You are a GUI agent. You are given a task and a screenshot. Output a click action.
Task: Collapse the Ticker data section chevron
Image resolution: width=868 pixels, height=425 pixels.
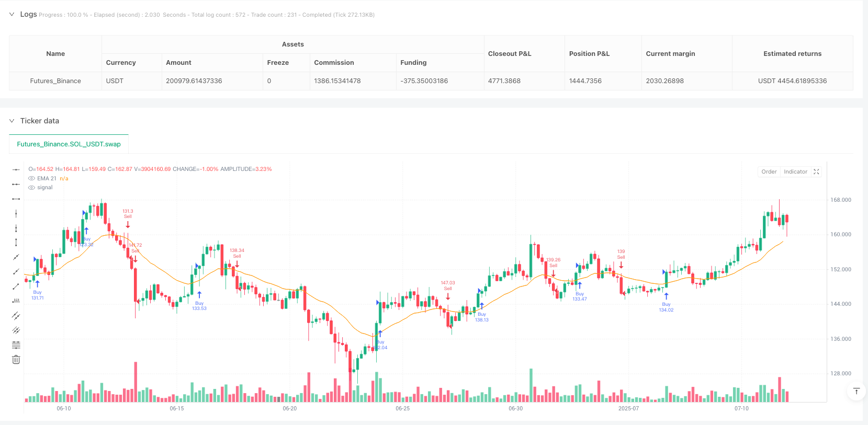12,121
